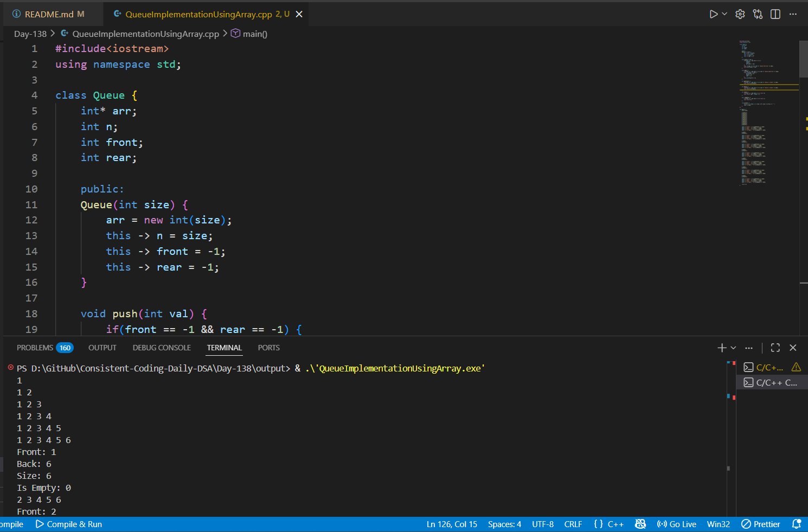Open the run options dropdown arrow
Image resolution: width=808 pixels, height=532 pixels.
tap(724, 14)
